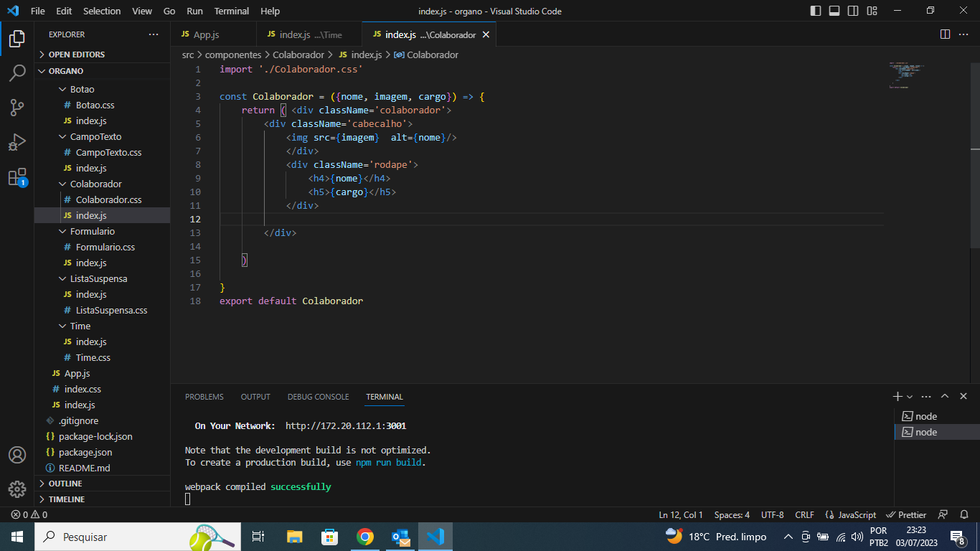The height and width of the screenshot is (551, 980).
Task: Change the UTF-8 file encoding
Action: [x=772, y=514]
